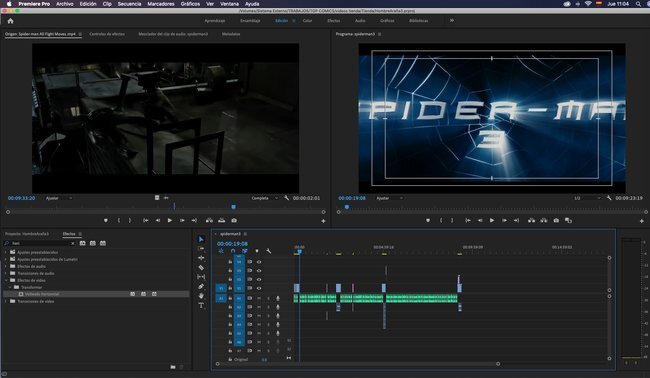Clear the Effects search field
This screenshot has width=650, height=378.
click(x=73, y=243)
